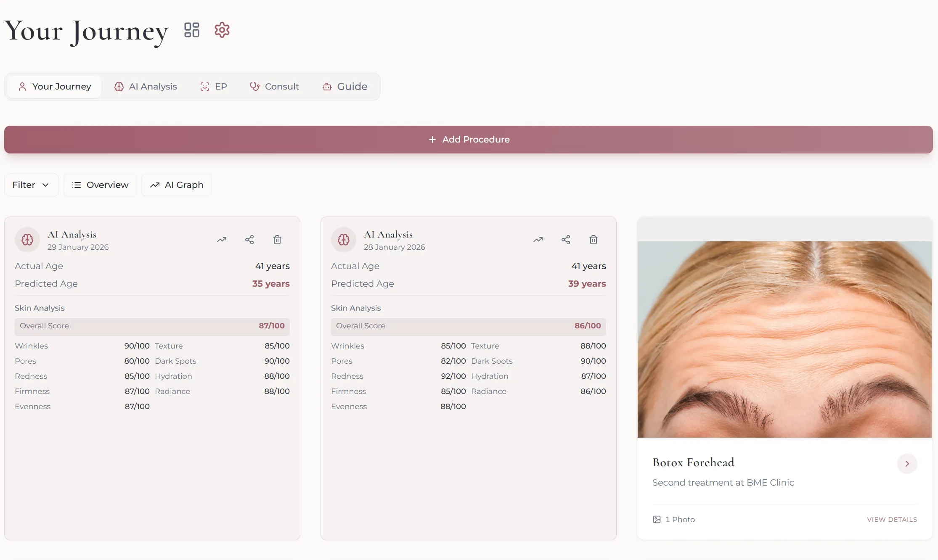Viewport: 938px width, 560px height.
Task: Delete the 28 January AI Analysis card
Action: pyautogui.click(x=594, y=240)
